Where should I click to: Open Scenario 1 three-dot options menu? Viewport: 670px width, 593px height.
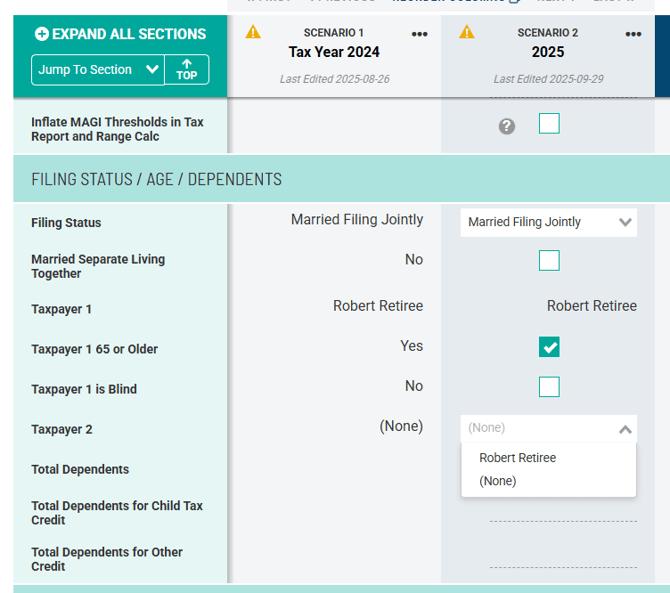point(419,34)
